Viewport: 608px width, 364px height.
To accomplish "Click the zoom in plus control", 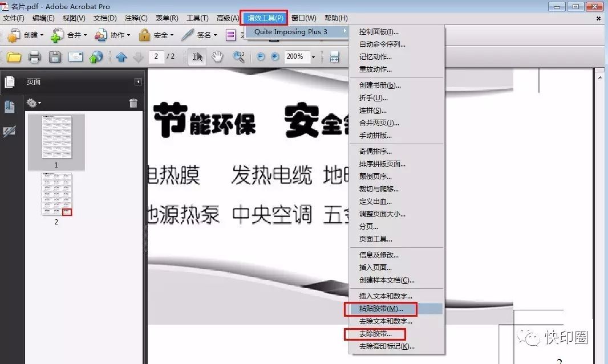I will click(x=274, y=56).
